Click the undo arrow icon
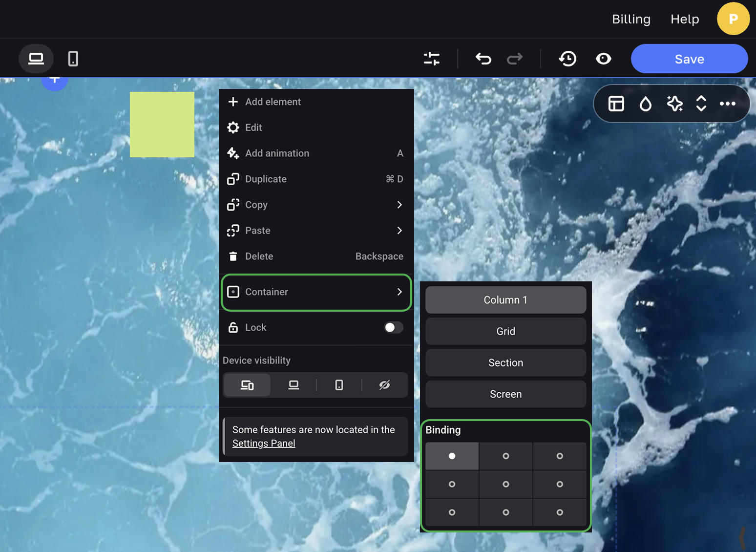The image size is (756, 552). click(483, 59)
